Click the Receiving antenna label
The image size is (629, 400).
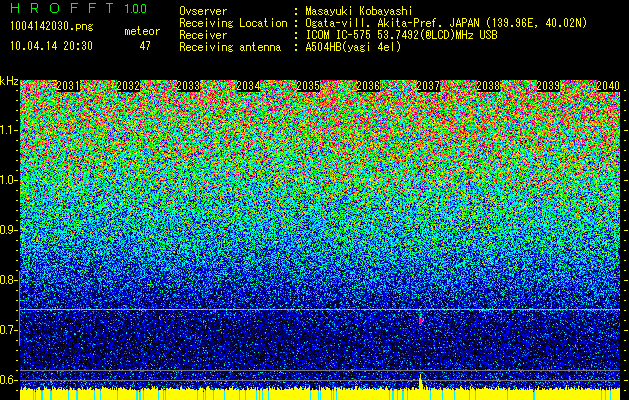230,47
